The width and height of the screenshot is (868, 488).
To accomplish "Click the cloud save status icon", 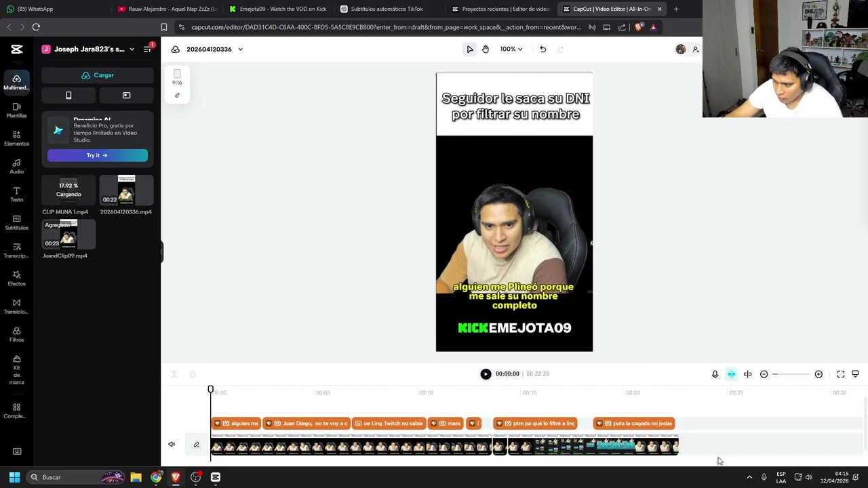I will [176, 49].
